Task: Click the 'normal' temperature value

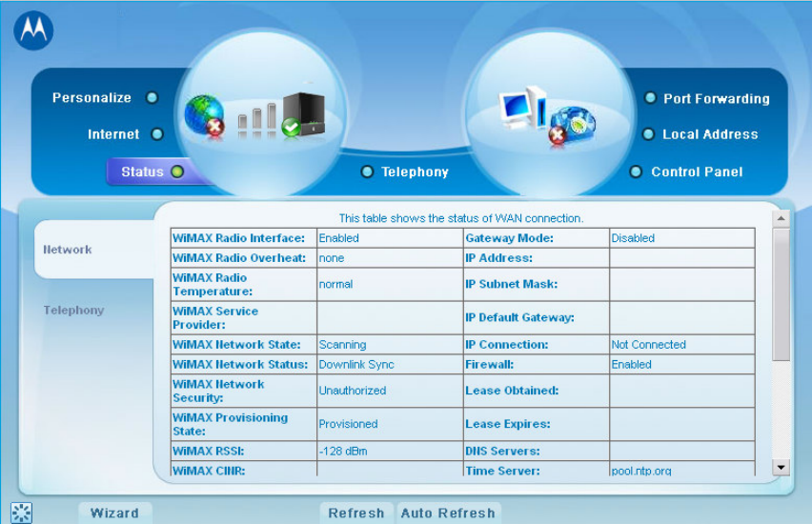Action: coord(335,284)
